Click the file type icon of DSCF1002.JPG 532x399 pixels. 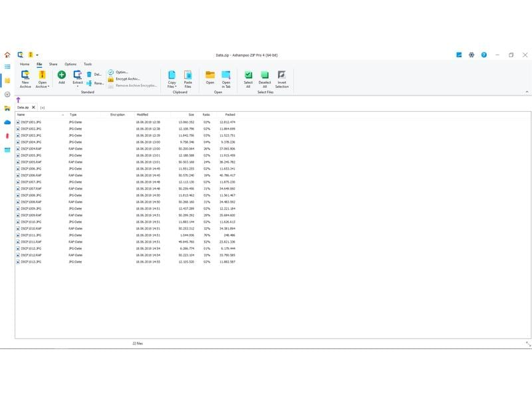tap(18, 129)
